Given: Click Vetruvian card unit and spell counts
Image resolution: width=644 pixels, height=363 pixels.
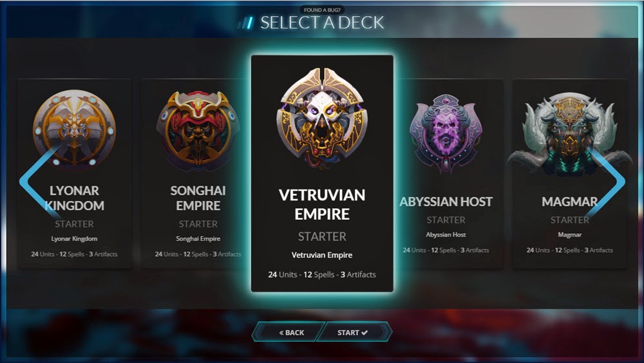Looking at the screenshot, I should tap(322, 275).
